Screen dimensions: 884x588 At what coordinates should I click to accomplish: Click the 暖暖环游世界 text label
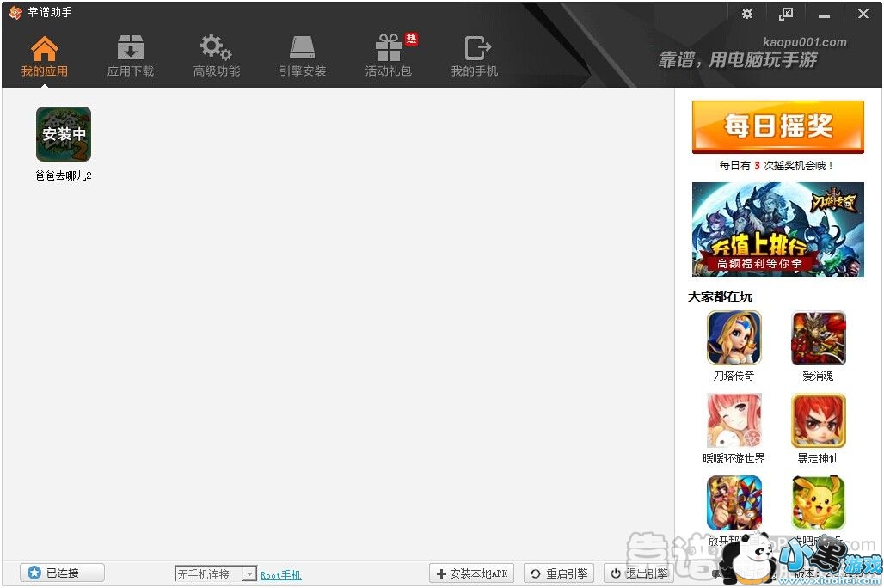pos(734,458)
